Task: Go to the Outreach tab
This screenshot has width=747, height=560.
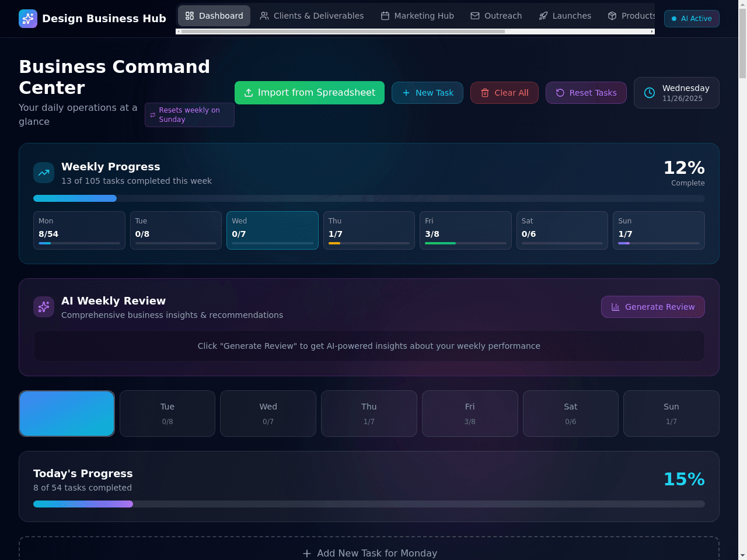Action: pos(496,16)
